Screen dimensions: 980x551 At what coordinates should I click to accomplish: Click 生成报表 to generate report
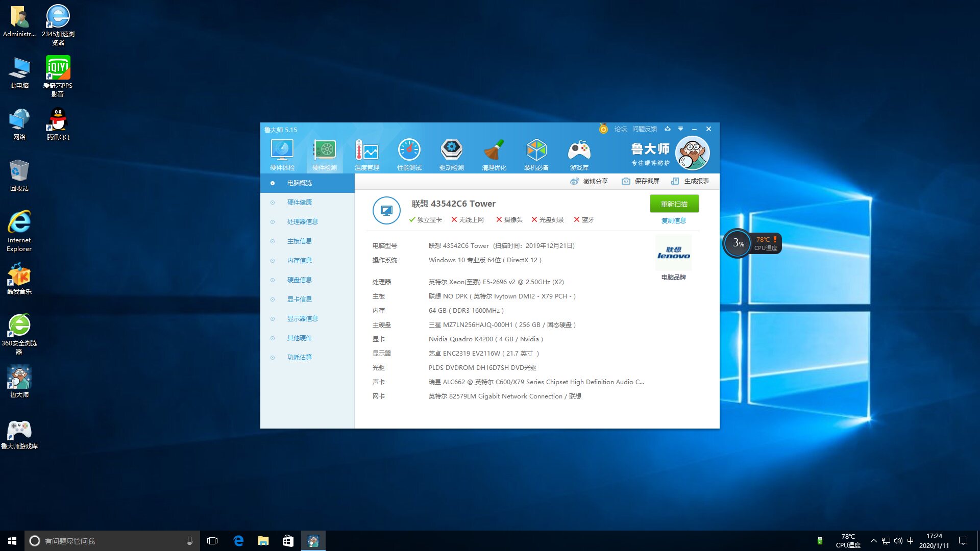coord(690,181)
